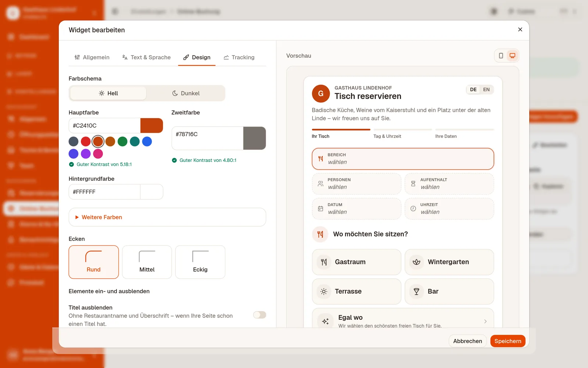The image size is (588, 368).
Task: Choose Eckig corner style
Action: [200, 262]
